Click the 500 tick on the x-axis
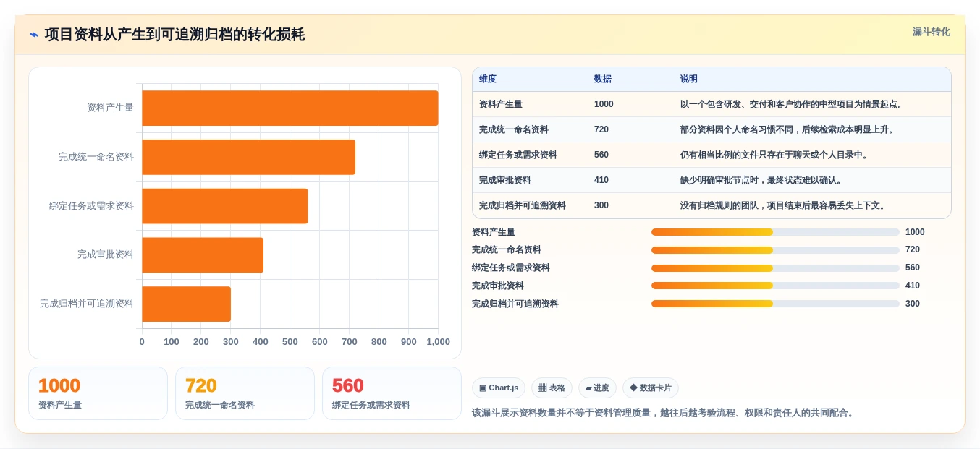Screen dimensions: 980x449 click(x=290, y=342)
